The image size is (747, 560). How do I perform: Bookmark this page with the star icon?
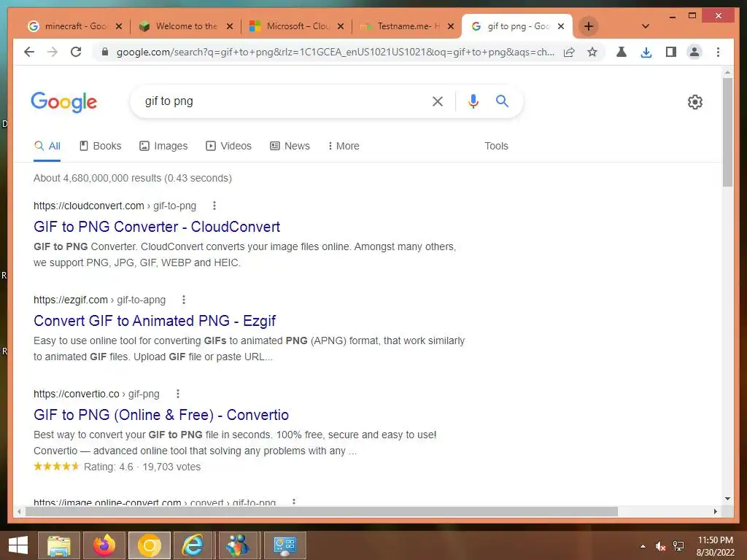click(x=592, y=52)
